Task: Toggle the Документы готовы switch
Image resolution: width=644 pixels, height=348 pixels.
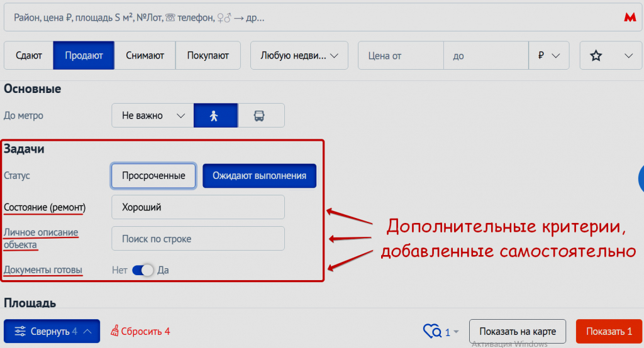Action: (143, 270)
